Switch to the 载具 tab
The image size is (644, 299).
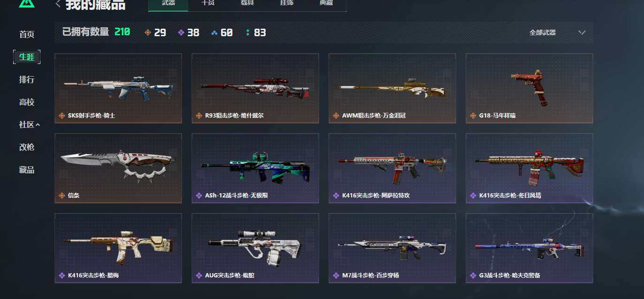pyautogui.click(x=247, y=3)
